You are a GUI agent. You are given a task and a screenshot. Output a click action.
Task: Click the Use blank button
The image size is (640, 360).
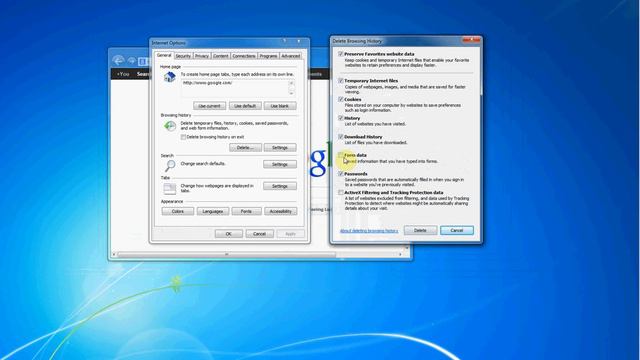(280, 106)
